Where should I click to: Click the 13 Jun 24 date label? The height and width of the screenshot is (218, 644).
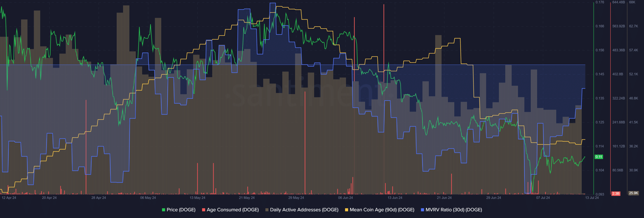click(395, 198)
